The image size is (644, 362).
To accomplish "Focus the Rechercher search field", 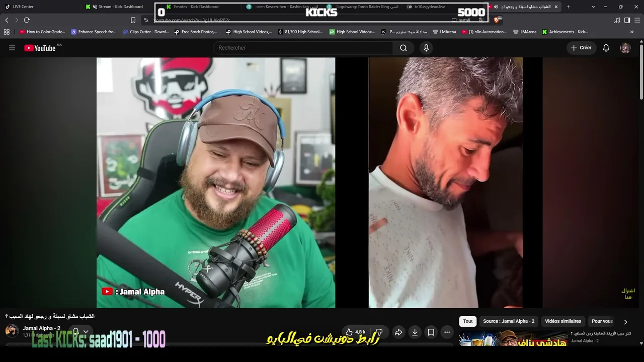I will point(303,48).
